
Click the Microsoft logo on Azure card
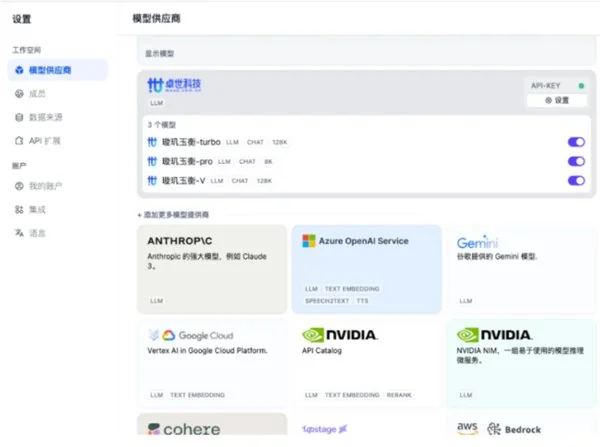point(309,241)
